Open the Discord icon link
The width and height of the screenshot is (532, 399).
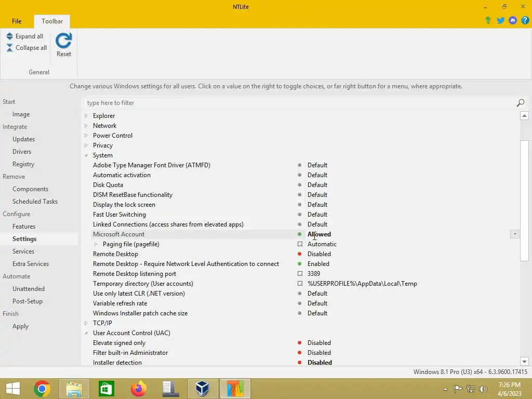[x=513, y=20]
